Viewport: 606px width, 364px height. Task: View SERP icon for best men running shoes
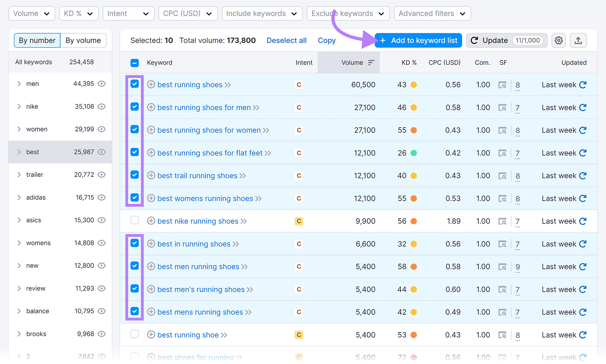tap(502, 267)
